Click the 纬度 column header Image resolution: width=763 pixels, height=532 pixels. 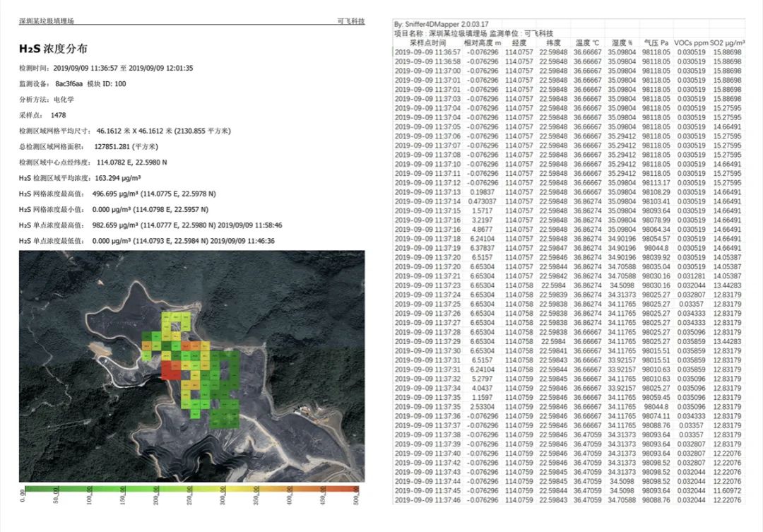[553, 43]
